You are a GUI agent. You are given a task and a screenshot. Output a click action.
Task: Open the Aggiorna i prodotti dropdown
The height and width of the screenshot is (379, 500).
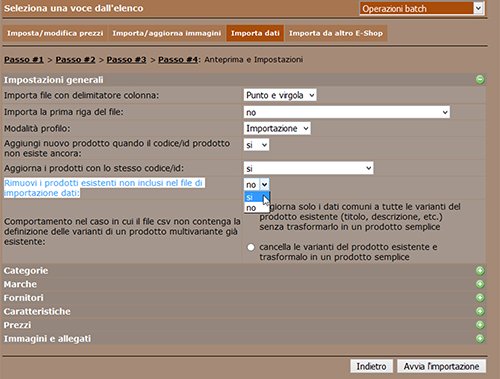(x=308, y=168)
